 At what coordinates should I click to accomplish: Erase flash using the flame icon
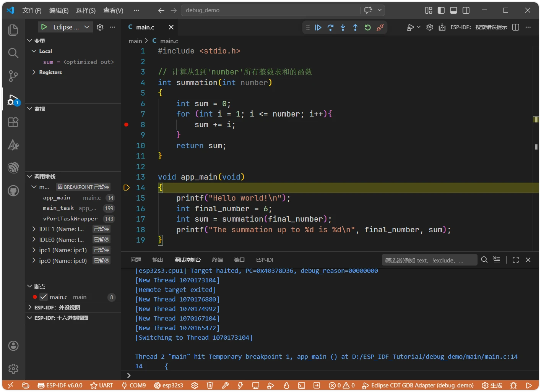286,386
